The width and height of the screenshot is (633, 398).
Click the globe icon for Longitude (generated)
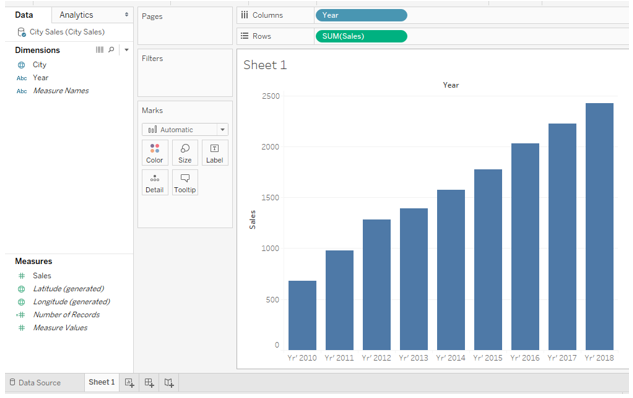pyautogui.click(x=21, y=302)
